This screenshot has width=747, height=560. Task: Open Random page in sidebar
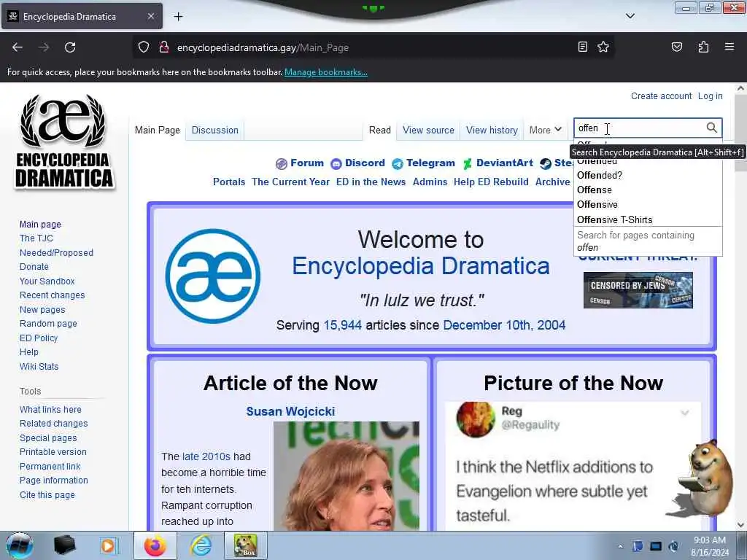(x=48, y=323)
